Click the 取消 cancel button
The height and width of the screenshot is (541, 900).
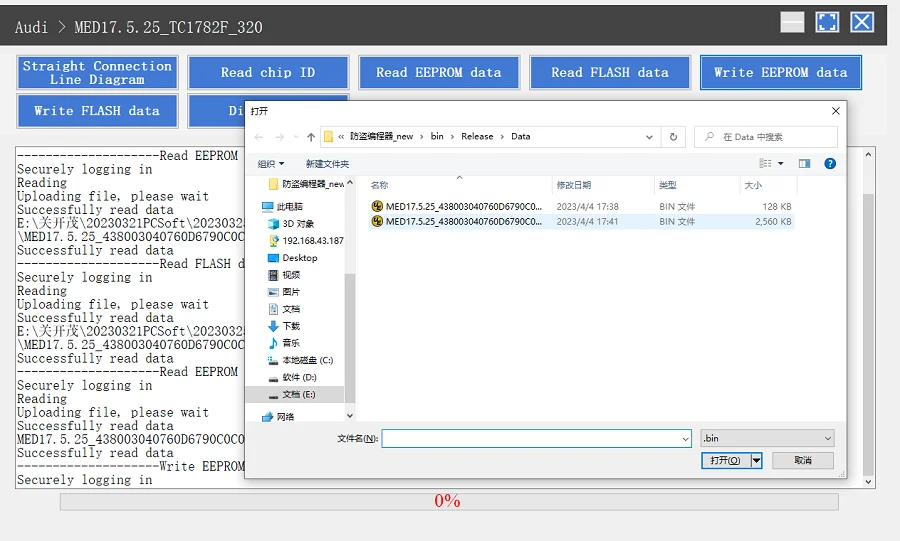point(803,460)
